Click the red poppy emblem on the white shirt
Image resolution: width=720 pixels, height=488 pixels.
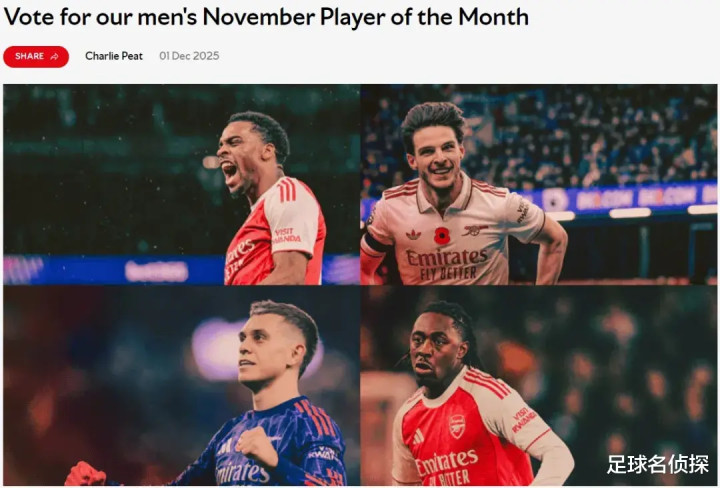click(x=441, y=236)
